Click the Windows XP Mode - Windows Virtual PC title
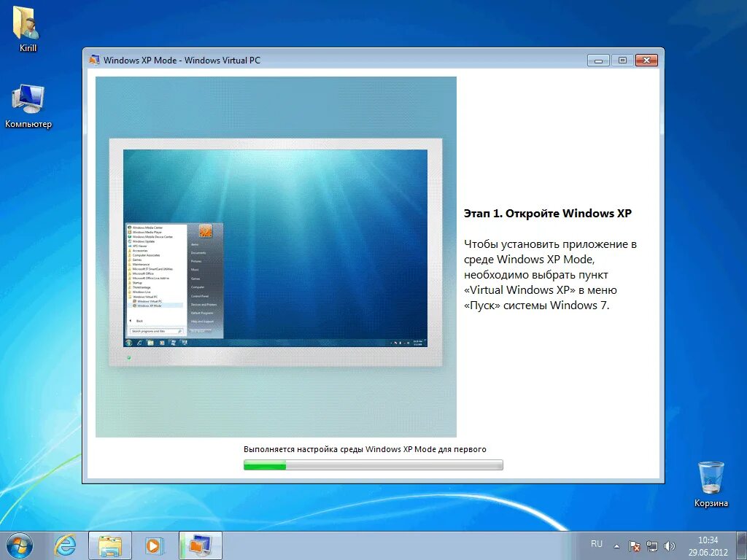The image size is (747, 560). coord(182,60)
